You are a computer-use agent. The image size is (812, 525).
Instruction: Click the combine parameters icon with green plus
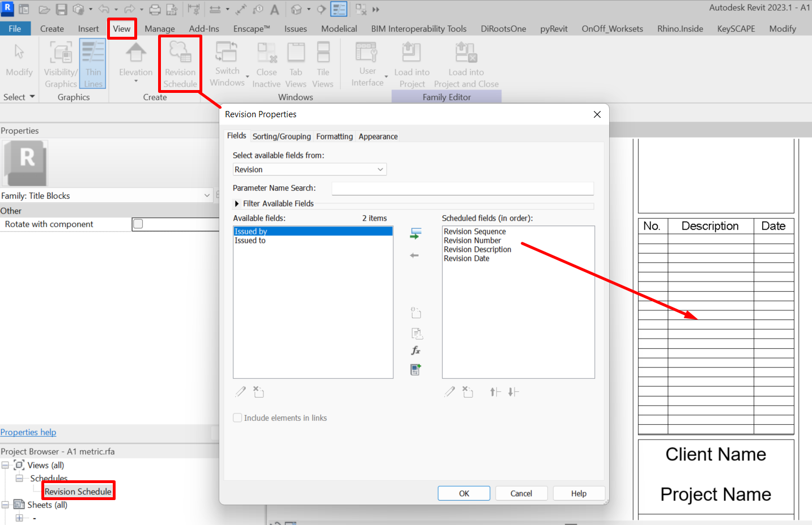click(x=416, y=370)
